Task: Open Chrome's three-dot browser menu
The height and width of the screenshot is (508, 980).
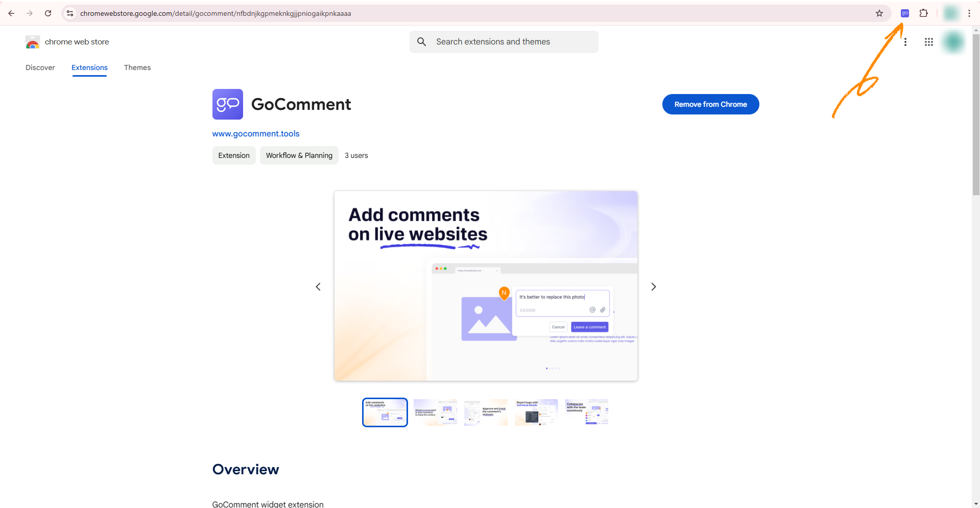Action: [969, 13]
